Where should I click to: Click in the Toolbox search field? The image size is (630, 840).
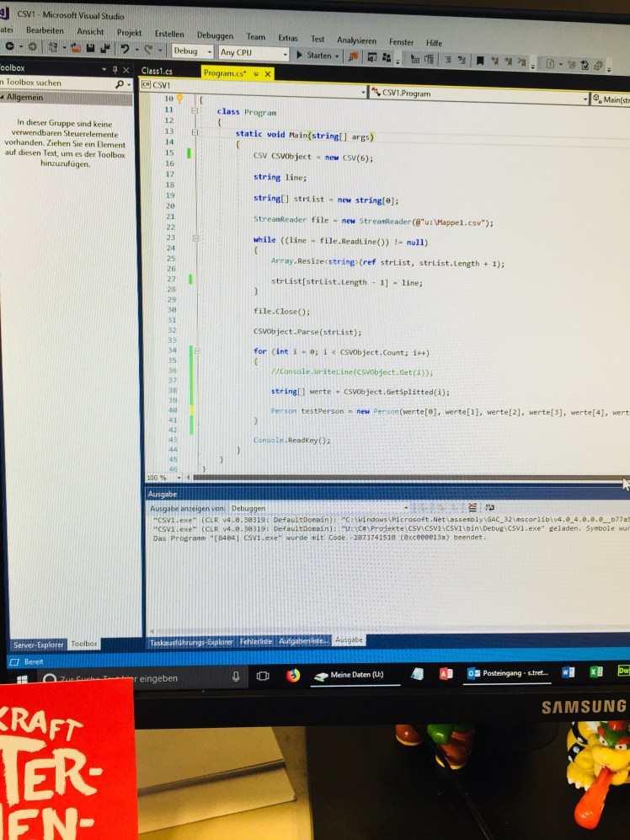point(55,83)
